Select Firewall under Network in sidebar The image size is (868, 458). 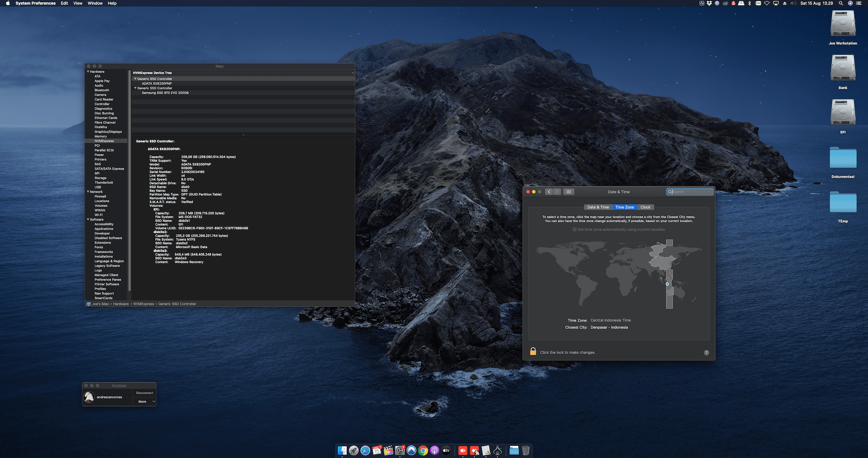point(100,196)
